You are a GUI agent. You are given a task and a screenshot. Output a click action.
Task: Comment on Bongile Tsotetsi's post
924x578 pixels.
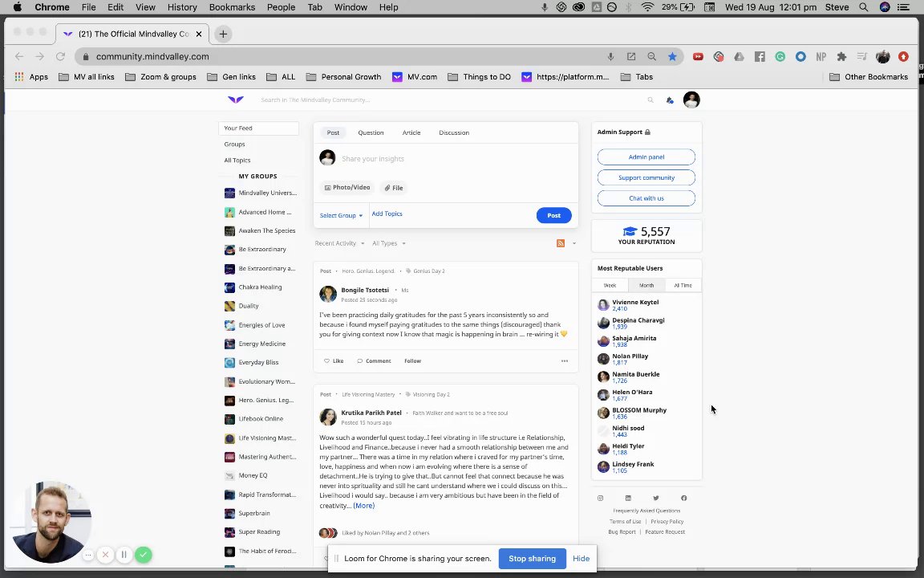point(375,361)
